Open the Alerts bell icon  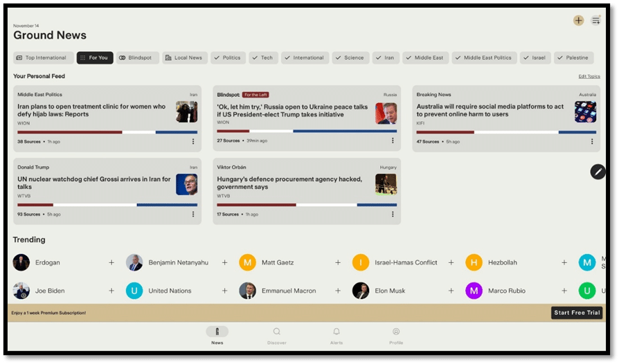pos(337,332)
